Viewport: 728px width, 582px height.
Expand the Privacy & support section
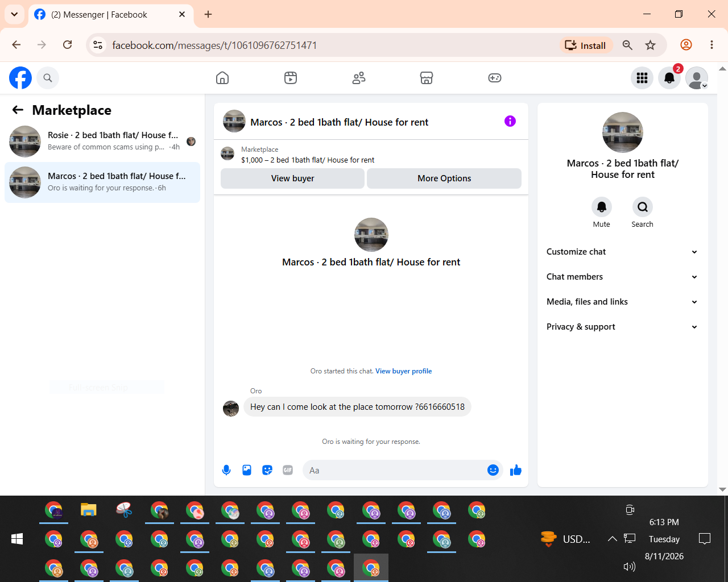pyautogui.click(x=622, y=327)
